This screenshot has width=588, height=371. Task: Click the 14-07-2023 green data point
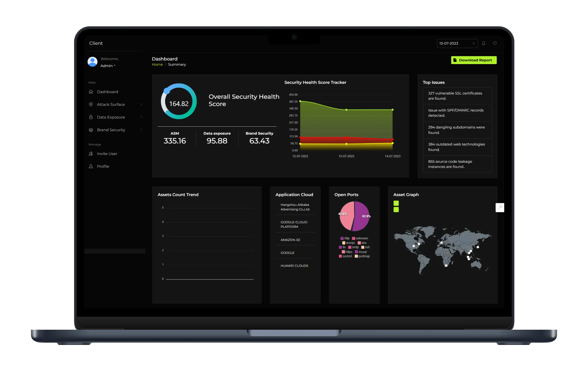(x=393, y=110)
